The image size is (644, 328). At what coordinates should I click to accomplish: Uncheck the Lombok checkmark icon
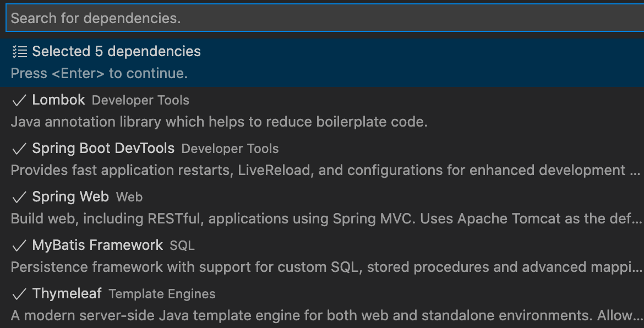[19, 100]
